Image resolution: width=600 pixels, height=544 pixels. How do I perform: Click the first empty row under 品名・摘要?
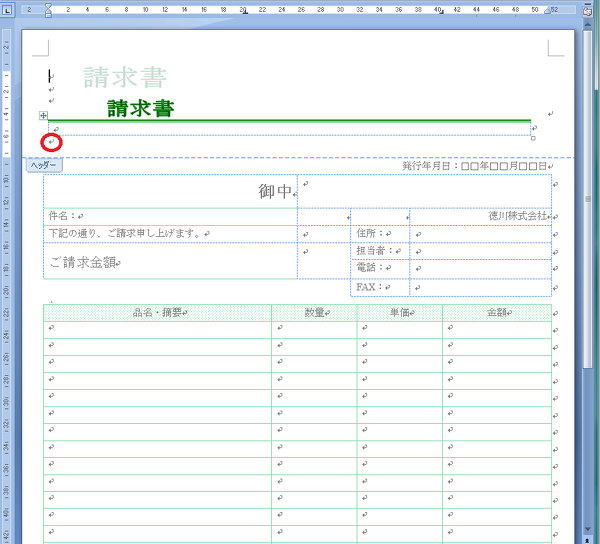[x=157, y=329]
